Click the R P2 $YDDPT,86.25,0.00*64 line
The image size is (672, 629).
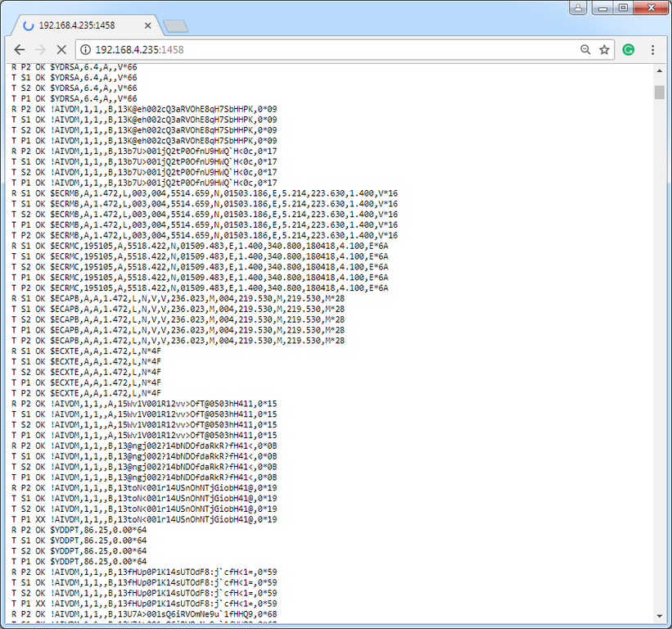[79, 530]
